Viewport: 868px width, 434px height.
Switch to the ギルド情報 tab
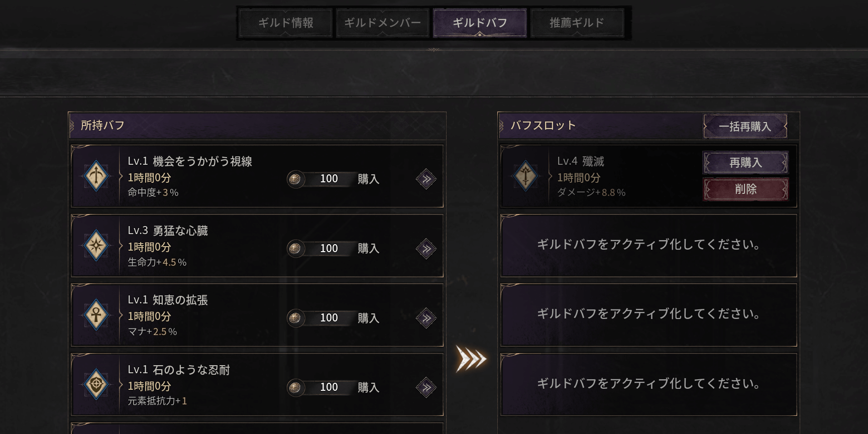pyautogui.click(x=285, y=22)
